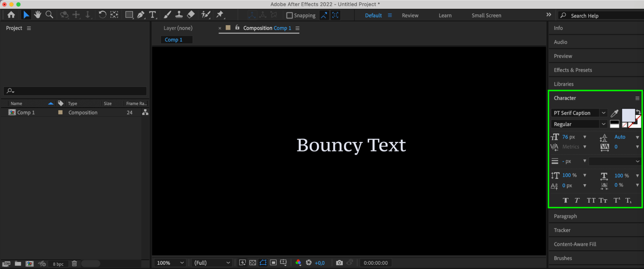Switch to the Review workspace
This screenshot has height=269, width=644.
tap(410, 15)
